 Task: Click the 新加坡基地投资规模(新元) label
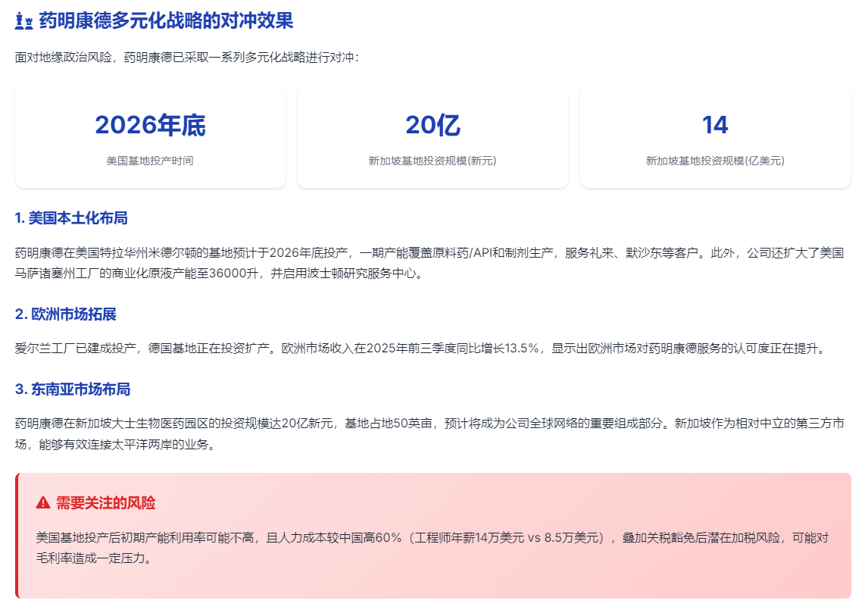[x=433, y=161]
